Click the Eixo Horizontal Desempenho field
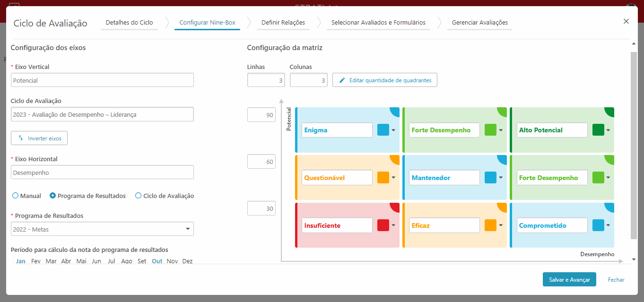The width and height of the screenshot is (644, 302). coord(102,172)
